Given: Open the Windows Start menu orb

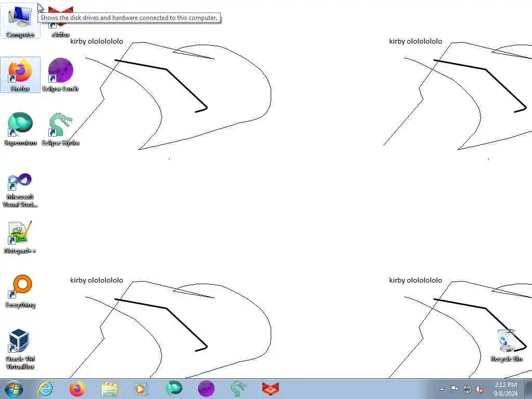Looking at the screenshot, I should pyautogui.click(x=14, y=389).
